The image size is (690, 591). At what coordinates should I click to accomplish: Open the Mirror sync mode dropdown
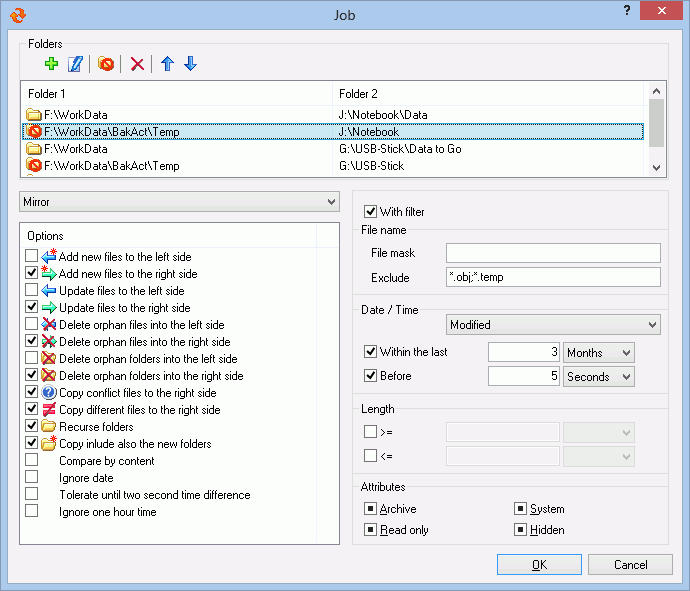180,202
